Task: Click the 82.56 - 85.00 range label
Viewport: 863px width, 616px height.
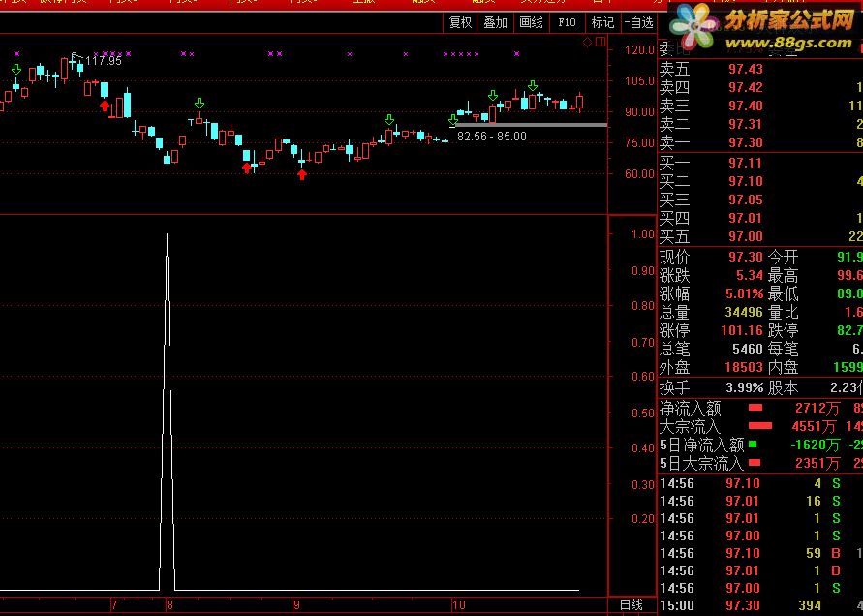Action: click(x=491, y=136)
